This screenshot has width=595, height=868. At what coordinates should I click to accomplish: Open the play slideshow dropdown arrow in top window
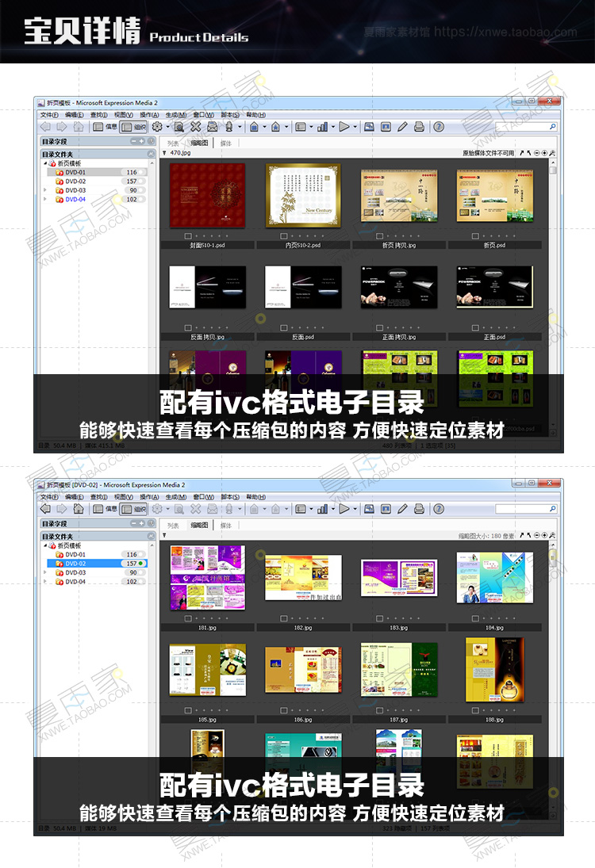355,127
